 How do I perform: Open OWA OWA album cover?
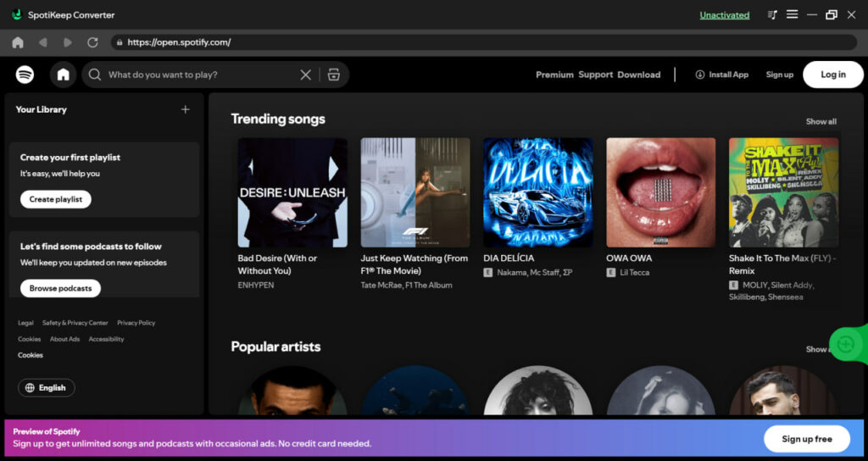(x=661, y=192)
